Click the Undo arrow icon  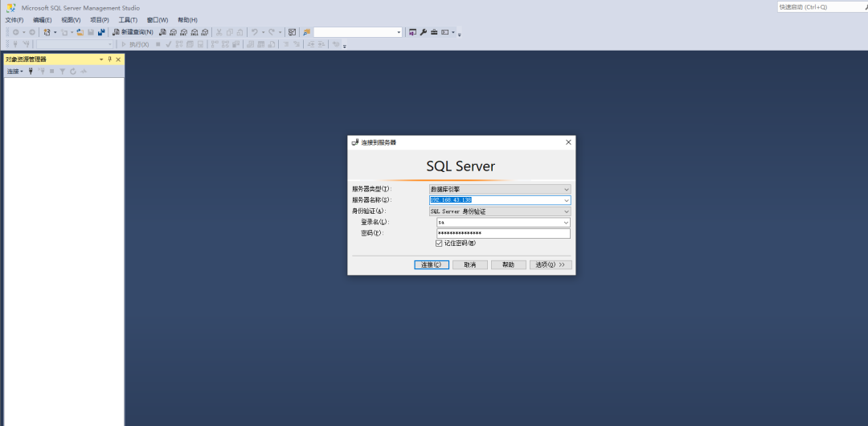point(254,32)
